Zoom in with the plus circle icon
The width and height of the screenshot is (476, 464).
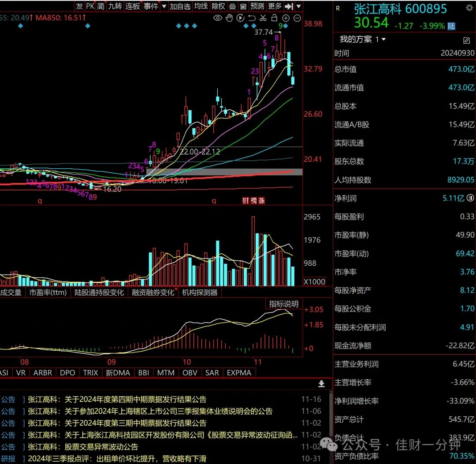click(x=286, y=18)
